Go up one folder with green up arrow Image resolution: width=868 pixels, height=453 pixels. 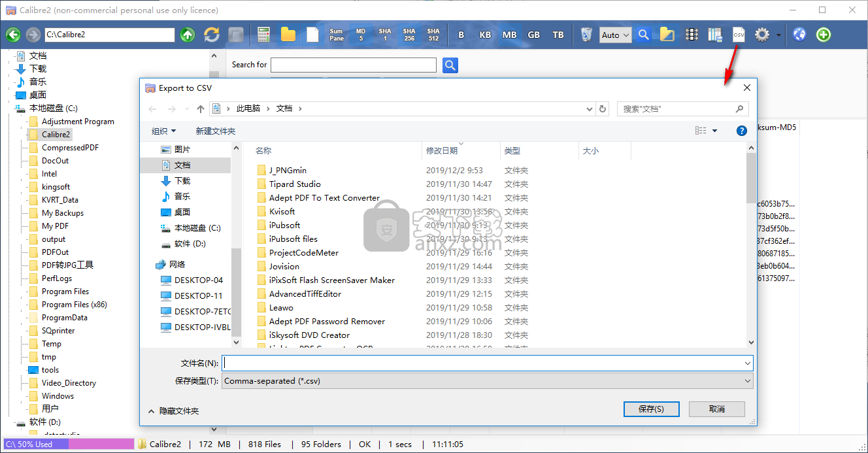[x=188, y=35]
